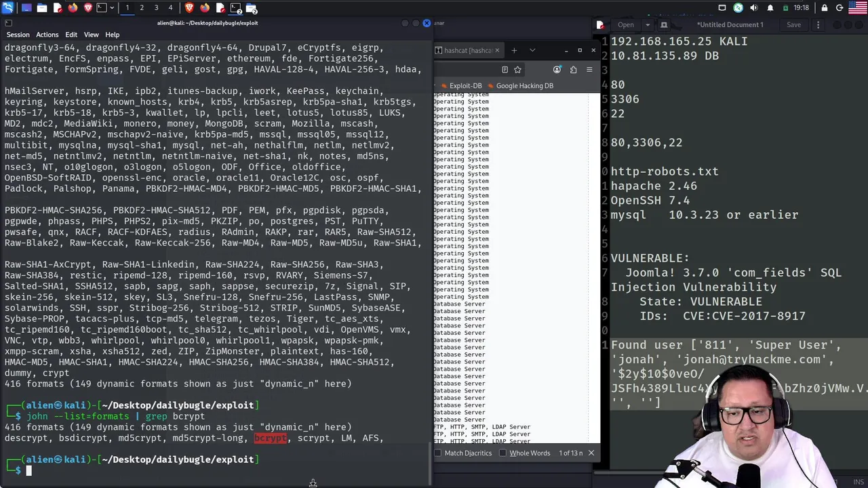
Task: Click the 'IDs: CVE:CVE-2017-8917' line
Action: (722, 316)
